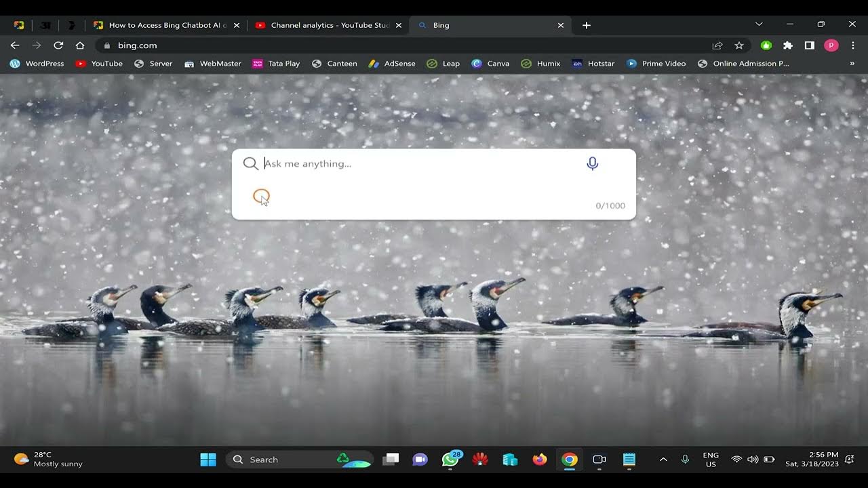Open WhatsApp from the taskbar
Viewport: 868px width, 488px height.
(x=450, y=460)
